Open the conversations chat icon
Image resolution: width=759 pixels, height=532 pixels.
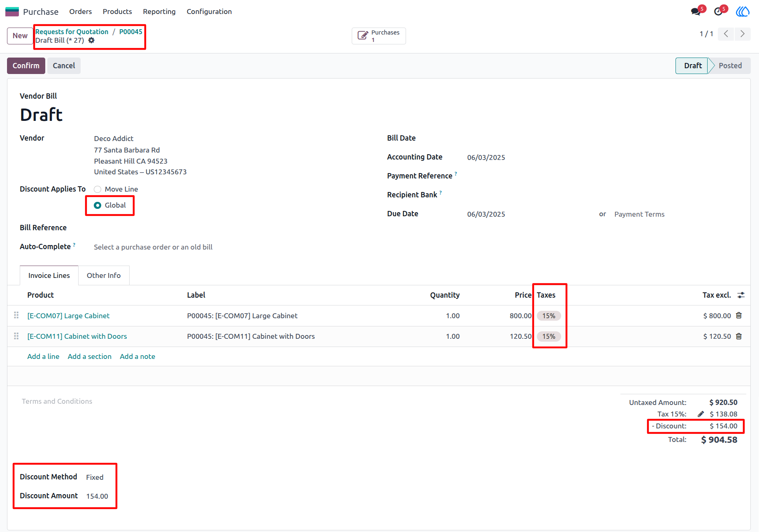pos(696,12)
